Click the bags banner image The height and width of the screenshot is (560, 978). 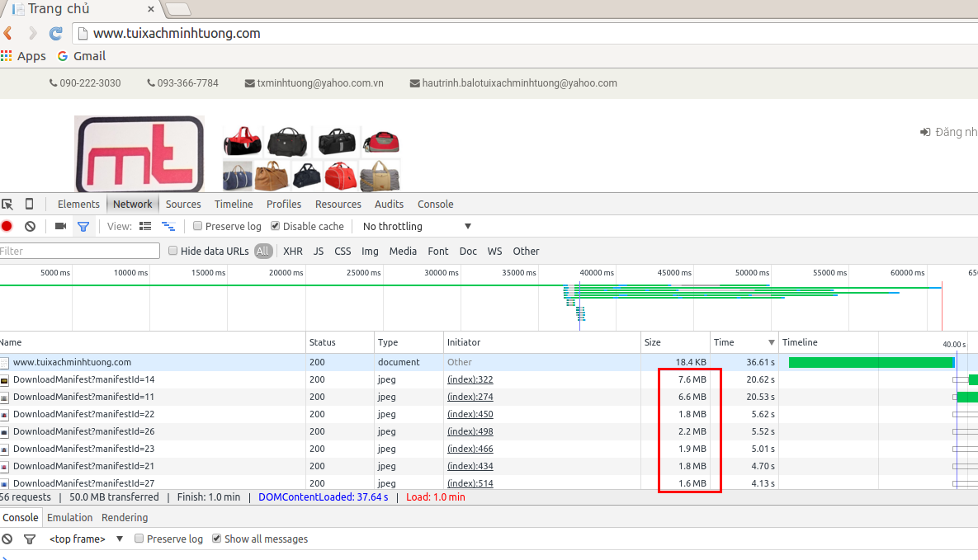(x=311, y=158)
